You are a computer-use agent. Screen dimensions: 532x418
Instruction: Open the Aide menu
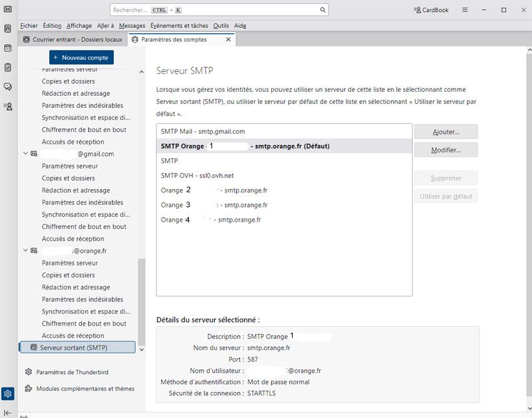coord(240,26)
